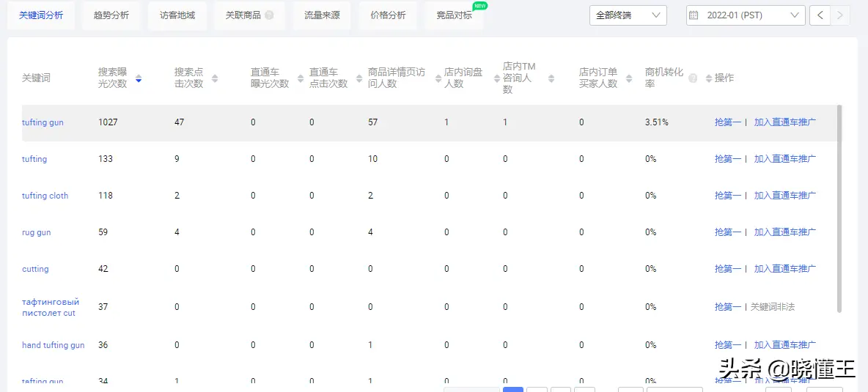Click help icon on 关联商品 tab

tap(269, 15)
